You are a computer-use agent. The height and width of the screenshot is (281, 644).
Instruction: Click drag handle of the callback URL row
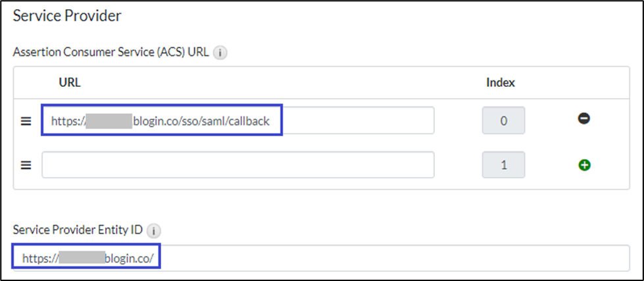[26, 122]
